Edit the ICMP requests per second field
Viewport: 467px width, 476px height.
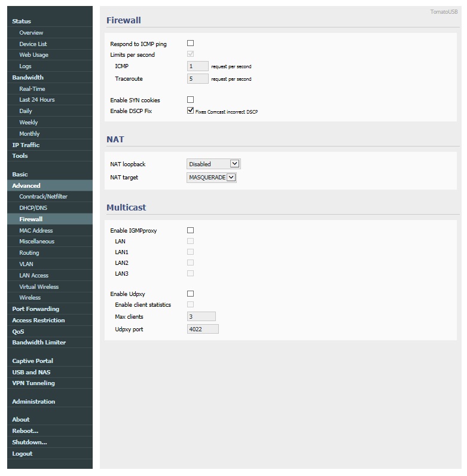pyautogui.click(x=198, y=66)
